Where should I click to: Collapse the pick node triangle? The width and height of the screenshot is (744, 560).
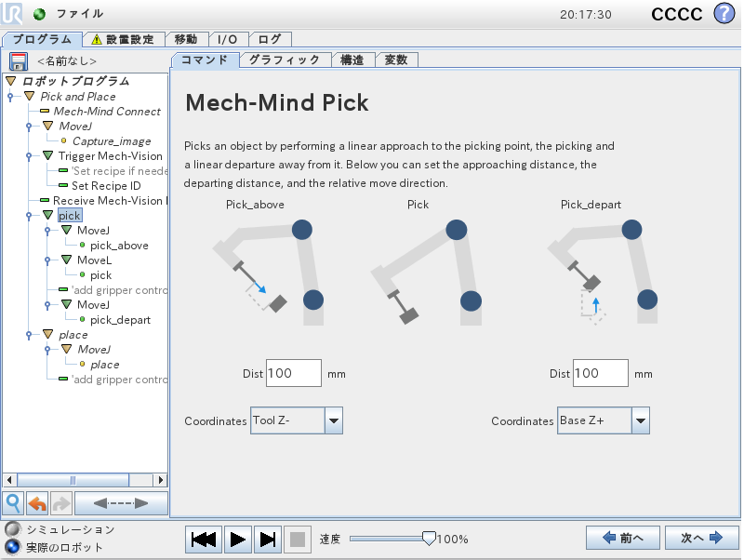[x=47, y=215]
